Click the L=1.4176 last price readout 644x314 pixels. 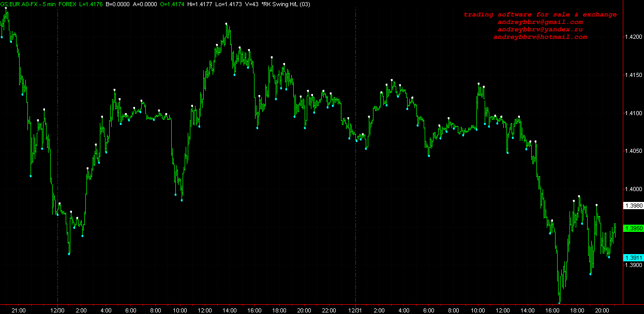click(x=91, y=5)
